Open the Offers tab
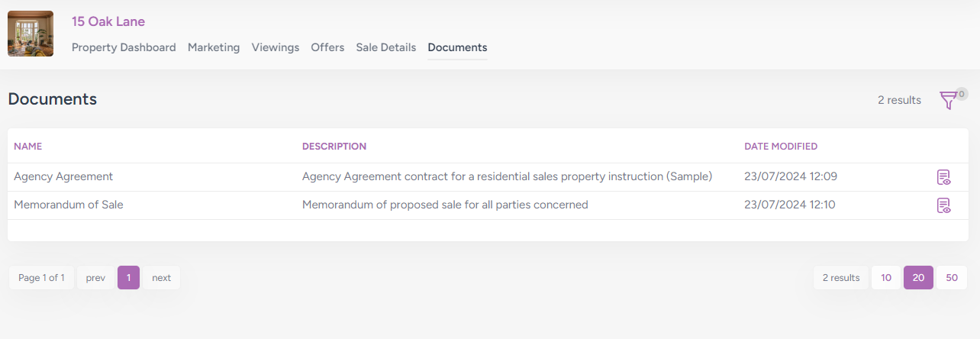The width and height of the screenshot is (980, 339). (327, 47)
